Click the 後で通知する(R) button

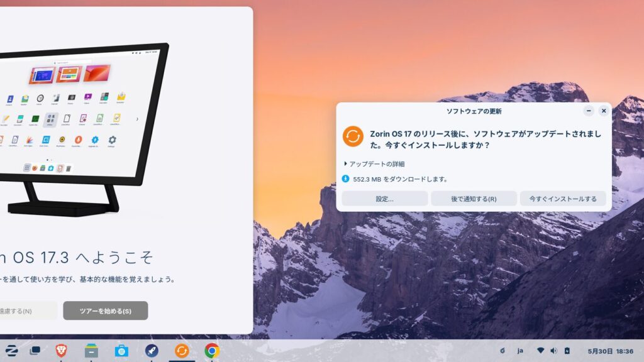474,199
